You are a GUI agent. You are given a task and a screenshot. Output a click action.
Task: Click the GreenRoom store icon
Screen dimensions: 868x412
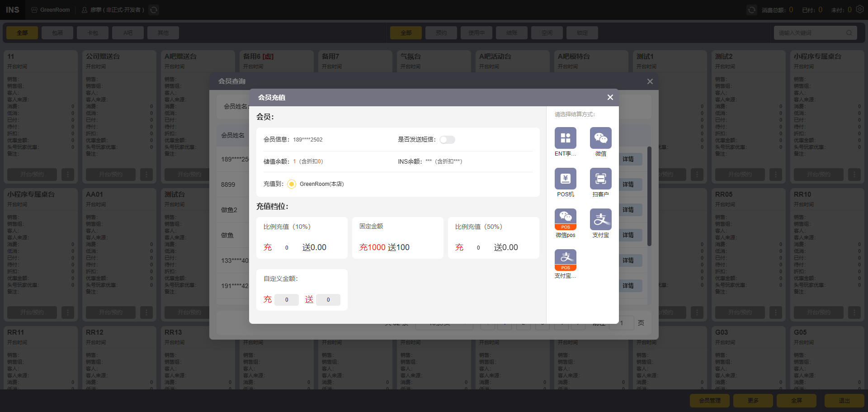[x=34, y=10]
